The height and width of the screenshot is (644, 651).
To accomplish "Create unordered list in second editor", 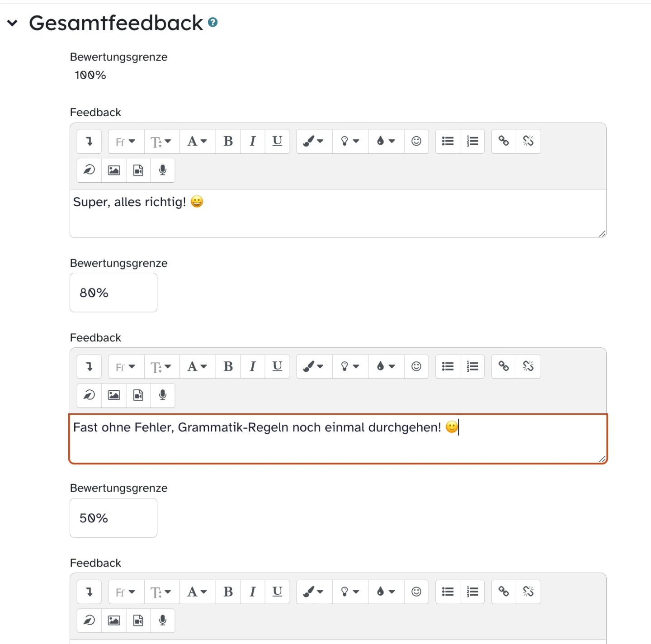I will (x=448, y=366).
